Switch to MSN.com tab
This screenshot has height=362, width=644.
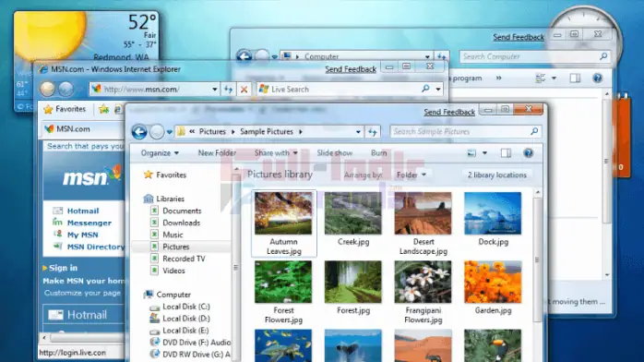tap(73, 129)
